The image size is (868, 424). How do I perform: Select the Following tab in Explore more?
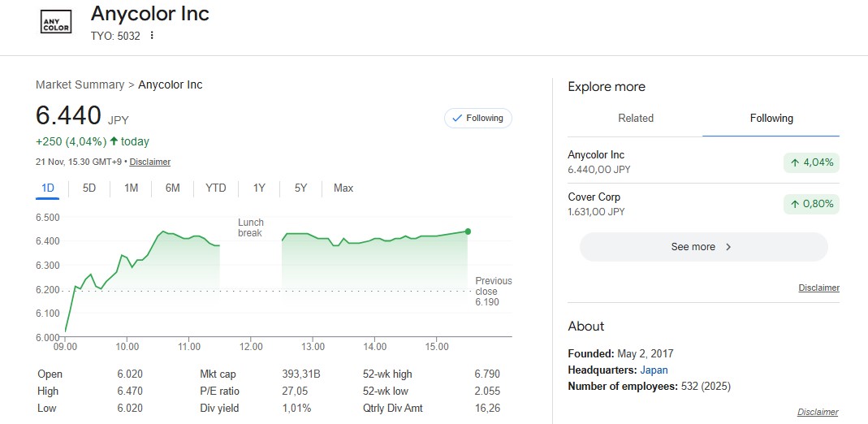tap(771, 119)
